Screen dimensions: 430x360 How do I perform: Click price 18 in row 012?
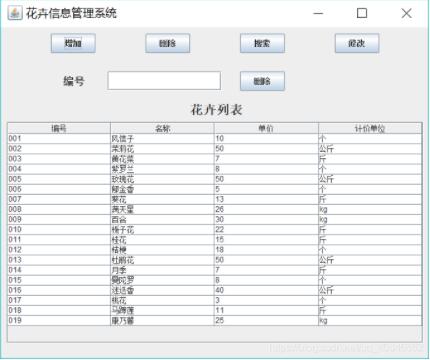pyautogui.click(x=266, y=250)
